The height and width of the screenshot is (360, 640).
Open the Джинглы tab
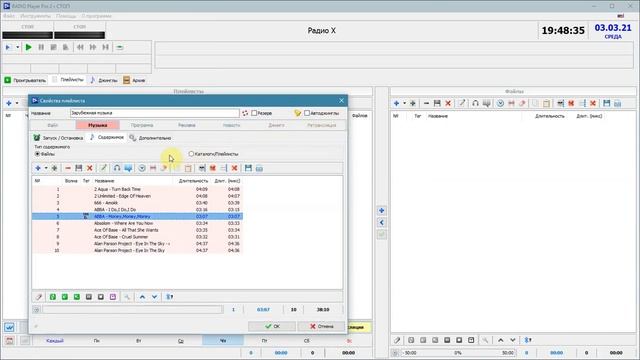104,80
